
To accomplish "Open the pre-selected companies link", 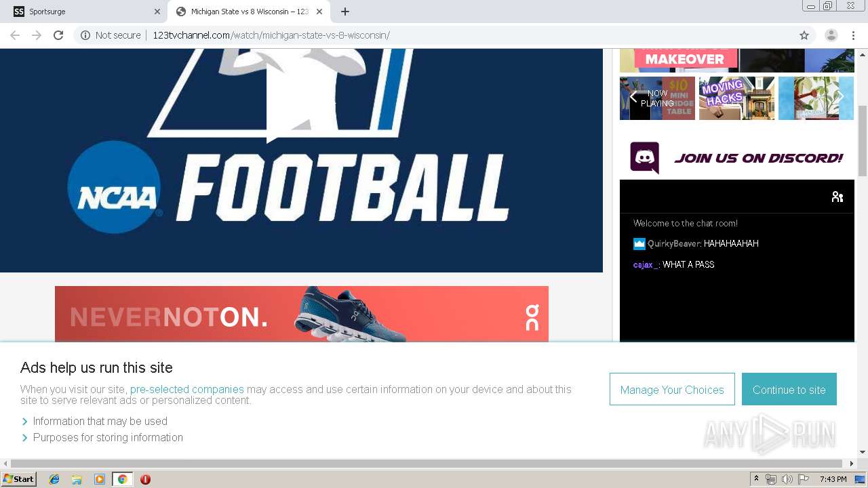I will click(x=187, y=389).
